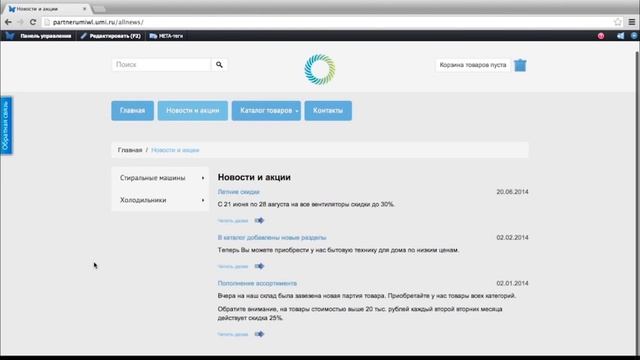Open Каталог товаров dropdown menu
This screenshot has width=640, height=360.
[266, 111]
